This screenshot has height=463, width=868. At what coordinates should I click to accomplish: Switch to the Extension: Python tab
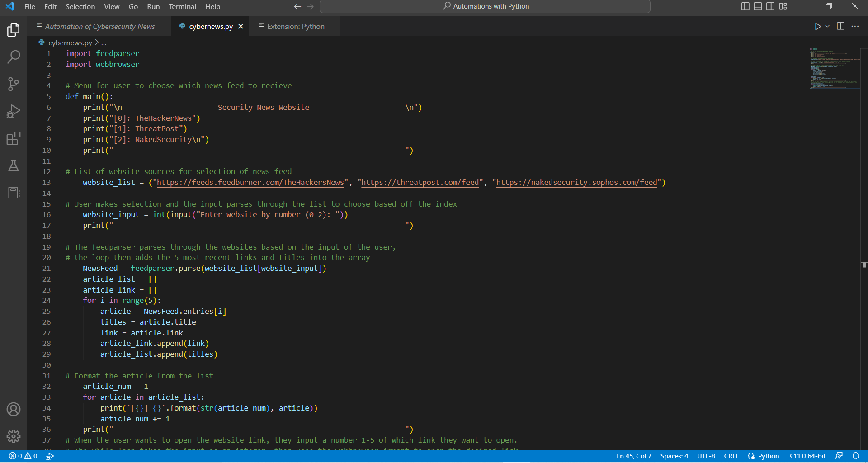295,26
